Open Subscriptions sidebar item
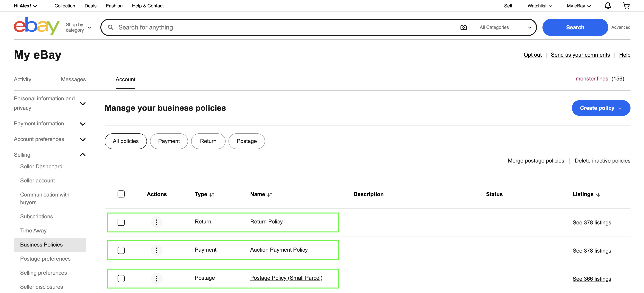 click(x=37, y=217)
